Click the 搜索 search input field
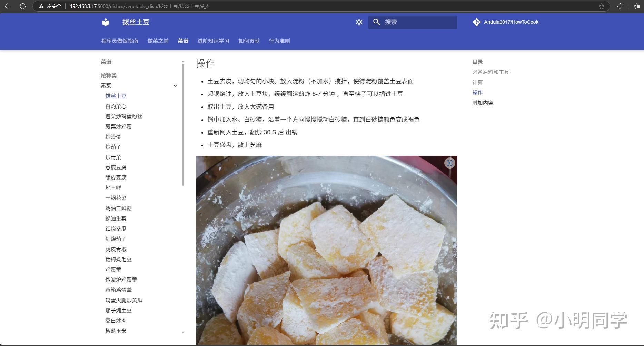Screen dimensions: 644x346 413,22
